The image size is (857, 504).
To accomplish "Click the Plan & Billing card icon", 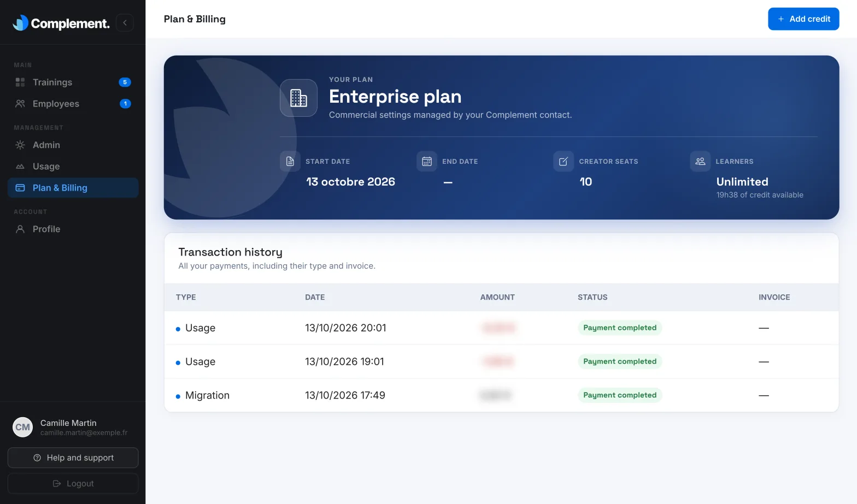I will pyautogui.click(x=20, y=188).
